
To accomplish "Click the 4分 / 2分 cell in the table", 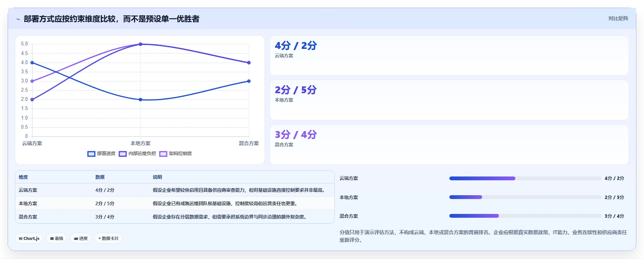I will tap(105, 190).
